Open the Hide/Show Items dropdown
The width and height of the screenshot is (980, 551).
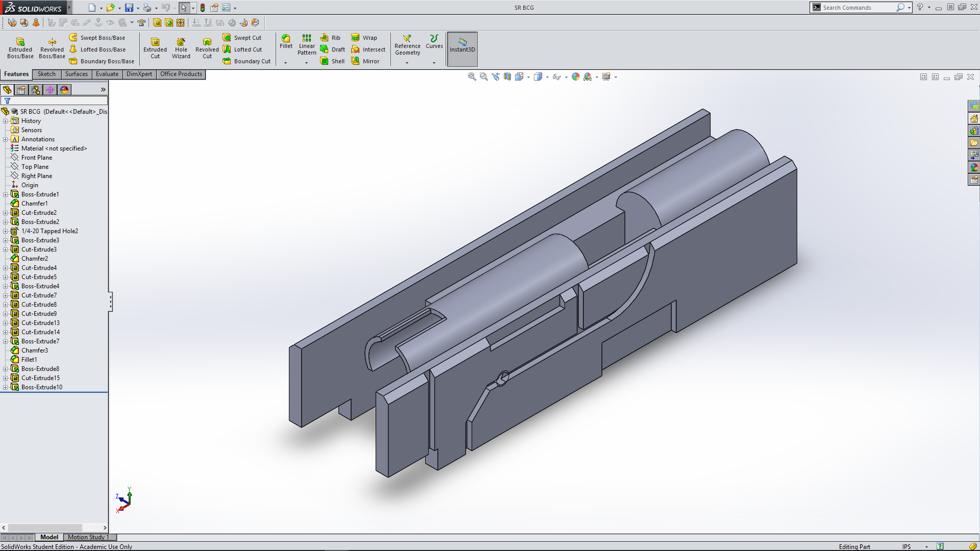point(566,77)
